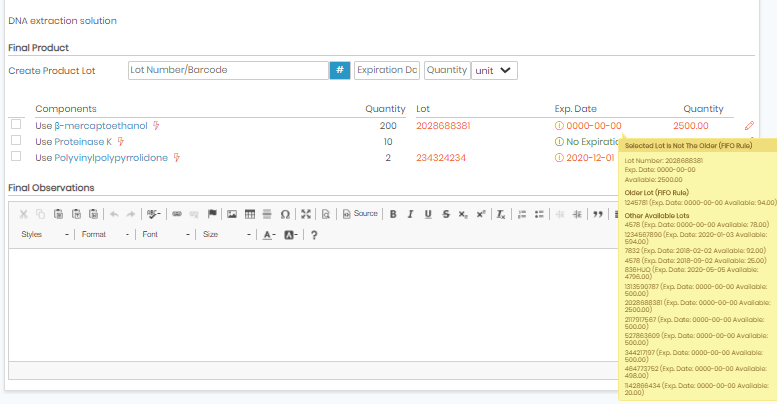
Task: Click the blue hash barcode generator button
Action: pyautogui.click(x=340, y=70)
